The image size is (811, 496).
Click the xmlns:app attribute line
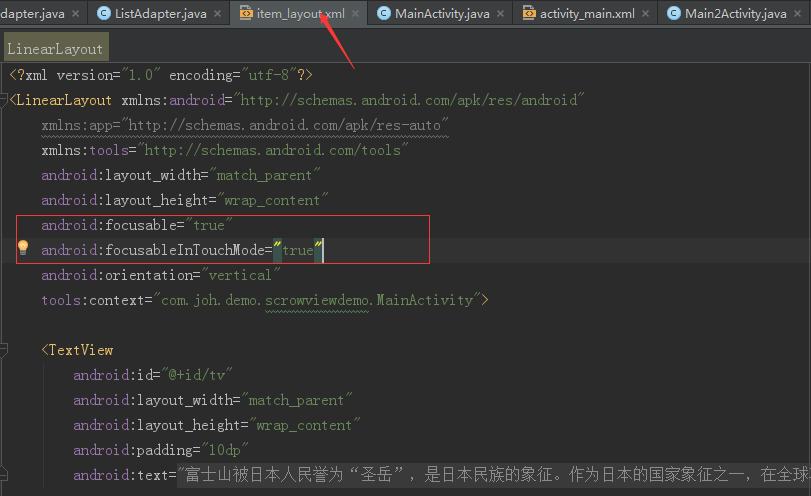[245, 125]
